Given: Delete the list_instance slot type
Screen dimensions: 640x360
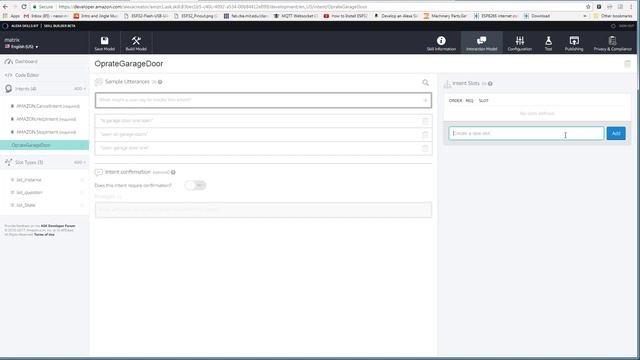Looking at the screenshot, I should coord(82,180).
